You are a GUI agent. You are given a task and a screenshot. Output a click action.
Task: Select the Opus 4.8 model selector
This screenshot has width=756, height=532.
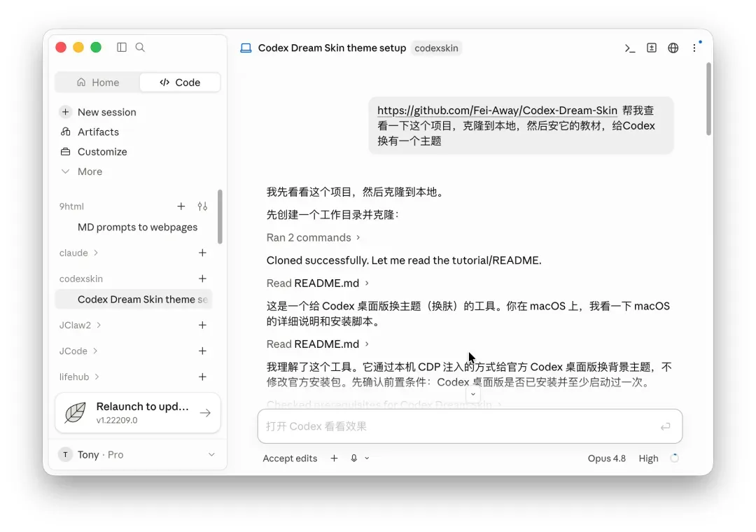click(x=606, y=458)
